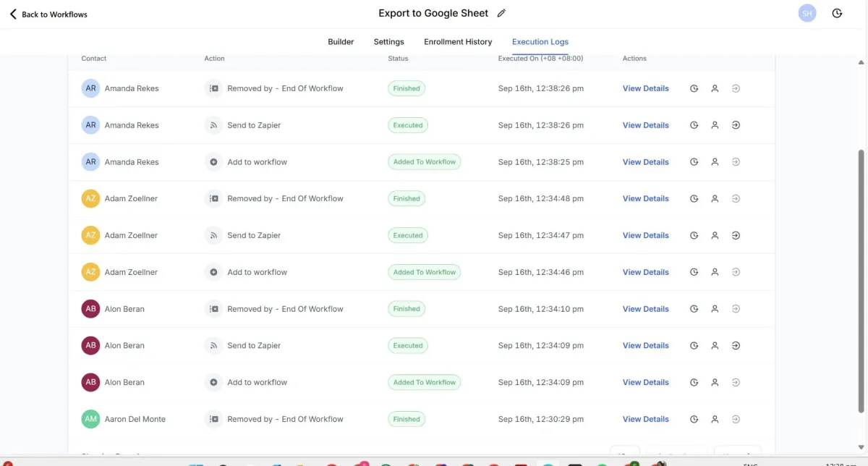Click history clock icon for Amanda Rekes Send to Zapier
The image size is (868, 466).
[694, 125]
